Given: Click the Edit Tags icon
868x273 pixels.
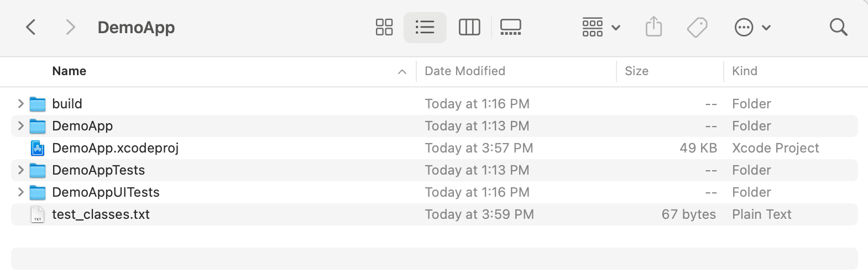Looking at the screenshot, I should (x=697, y=27).
